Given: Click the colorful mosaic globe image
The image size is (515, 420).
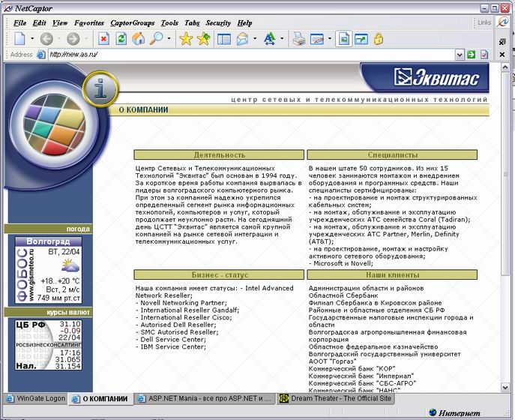Looking at the screenshot, I should (54, 125).
